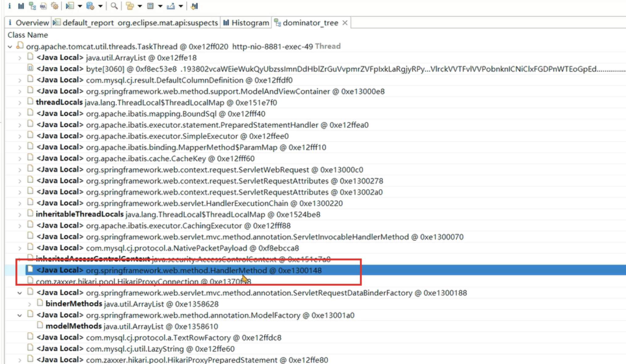Viewport: 626px width, 364px height.
Task: Select the HikariProxyConnection tree row
Action: pyautogui.click(x=117, y=282)
